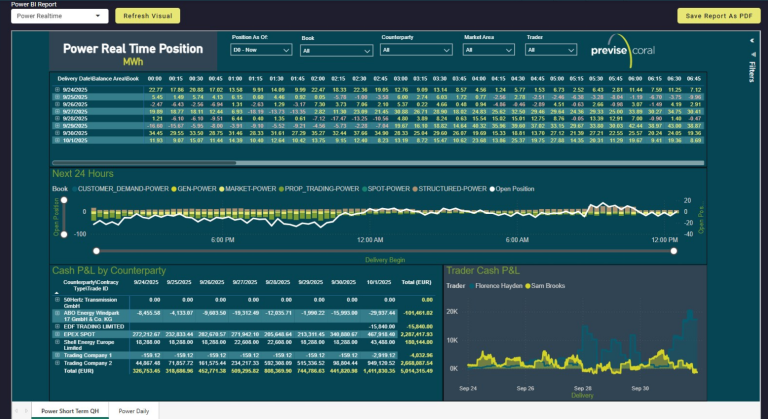Open the Power Realtime report dropdown
Viewport: 768px width, 419px height.
[59, 16]
